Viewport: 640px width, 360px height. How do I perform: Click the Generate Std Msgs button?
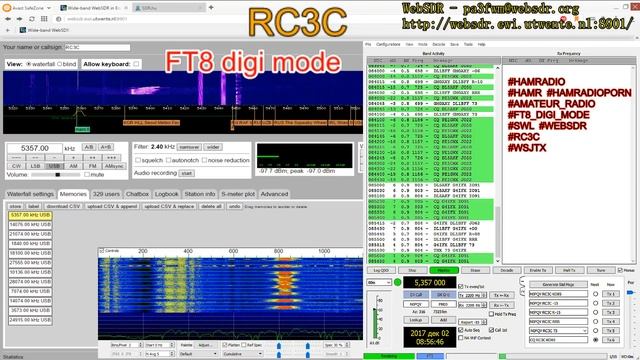558,284
